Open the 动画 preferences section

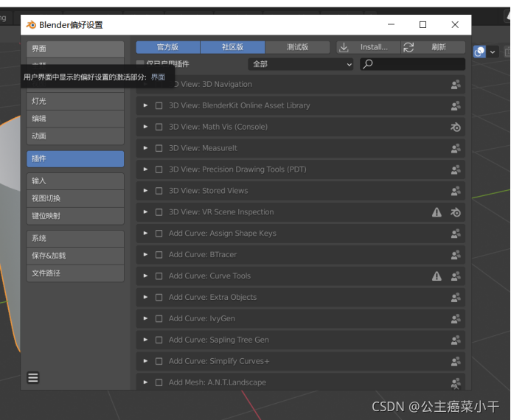[75, 136]
